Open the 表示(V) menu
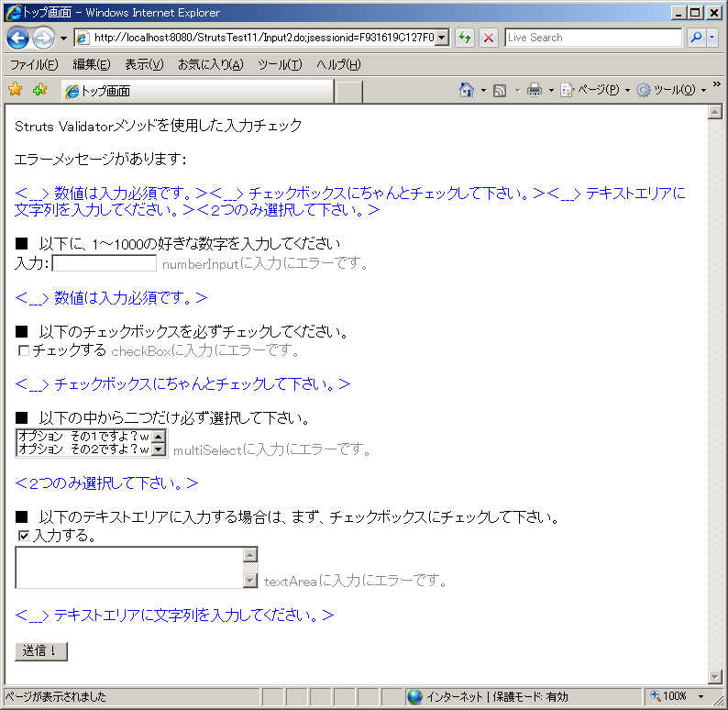Viewport: 728px width, 710px height. coord(144,64)
